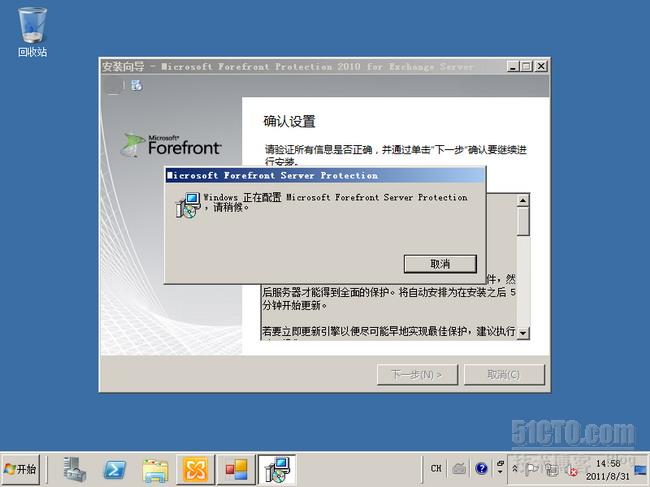Open the 开始 Start menu
The image size is (650, 487).
[x=21, y=469]
